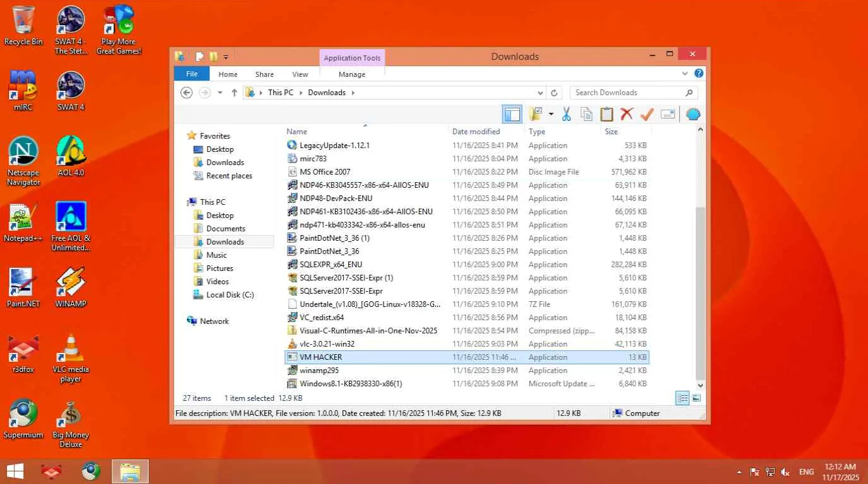This screenshot has width=868, height=484.
Task: Click the network icon in system tray
Action: [770, 472]
